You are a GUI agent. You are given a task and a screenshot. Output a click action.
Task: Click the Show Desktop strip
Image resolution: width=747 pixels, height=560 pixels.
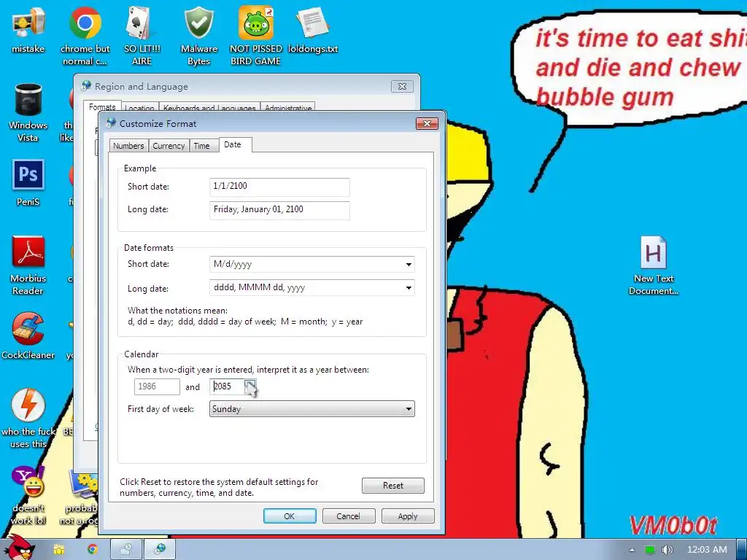(742, 550)
